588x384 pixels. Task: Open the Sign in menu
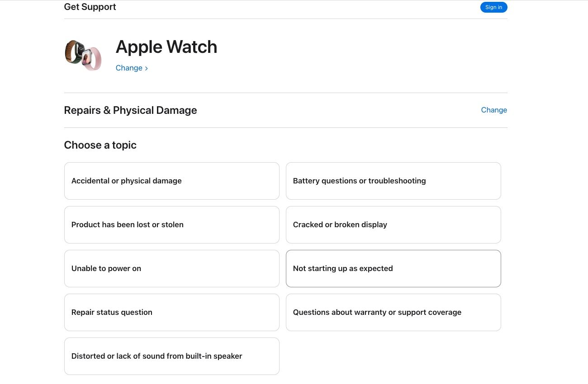click(493, 7)
